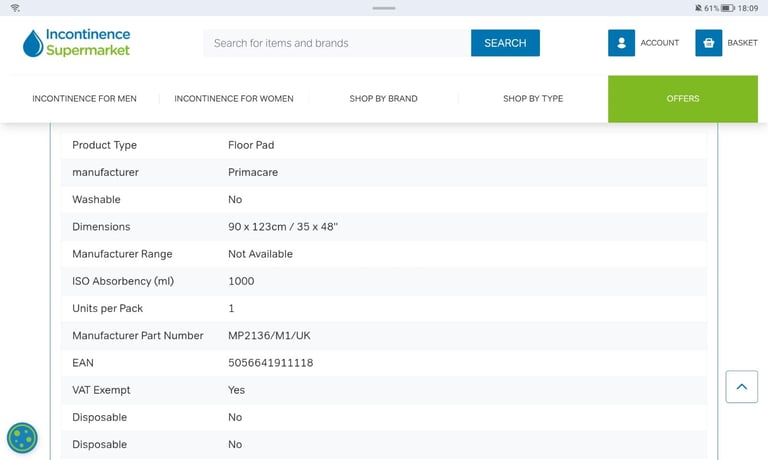
Task: Open the ACCOUNT link
Action: coord(659,43)
